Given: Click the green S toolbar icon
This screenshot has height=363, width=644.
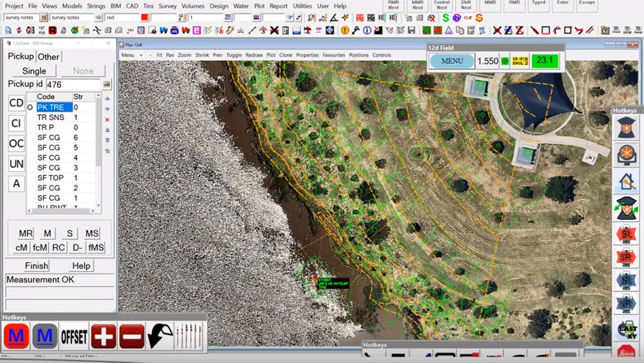Looking at the screenshot, I should [x=446, y=18].
